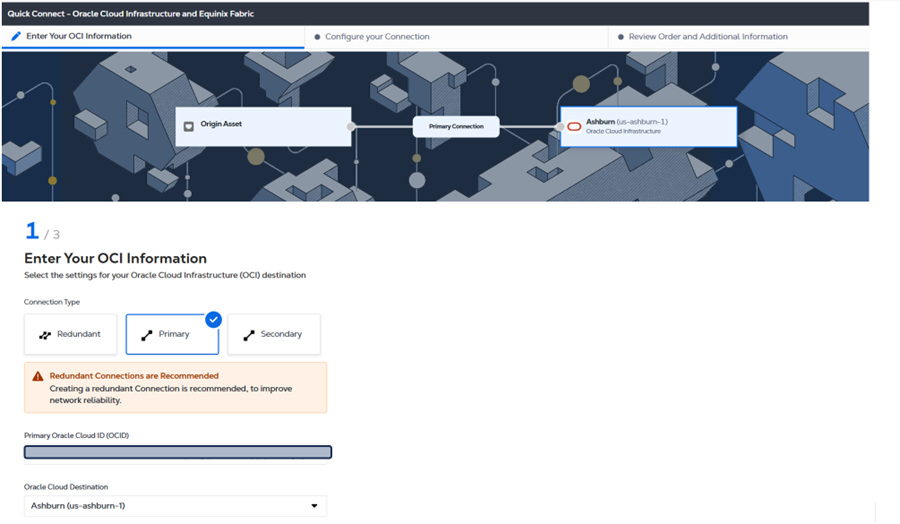
Task: Click the Enter Your OCI Information heading
Action: point(115,258)
